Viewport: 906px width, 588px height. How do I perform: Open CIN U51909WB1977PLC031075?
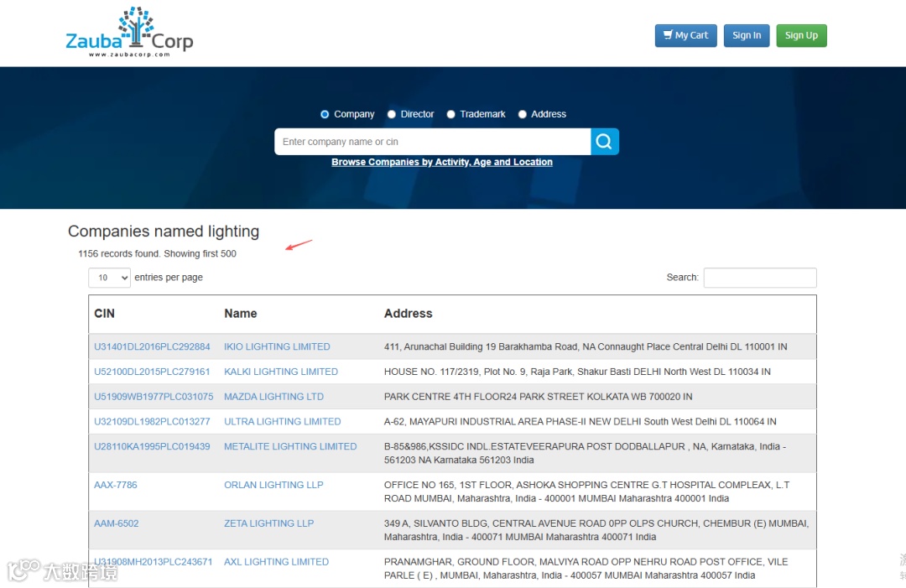pos(154,397)
